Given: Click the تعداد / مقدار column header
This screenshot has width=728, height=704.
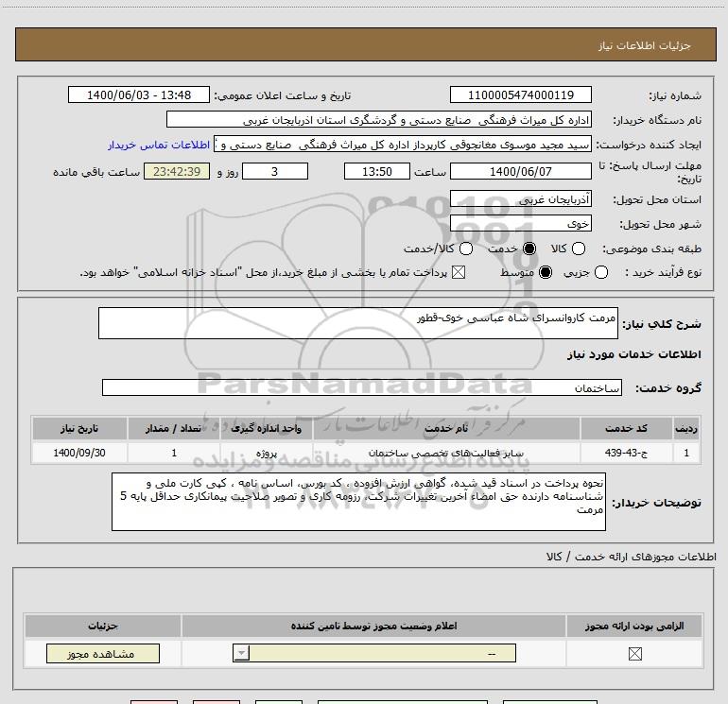Looking at the screenshot, I should click(174, 428).
